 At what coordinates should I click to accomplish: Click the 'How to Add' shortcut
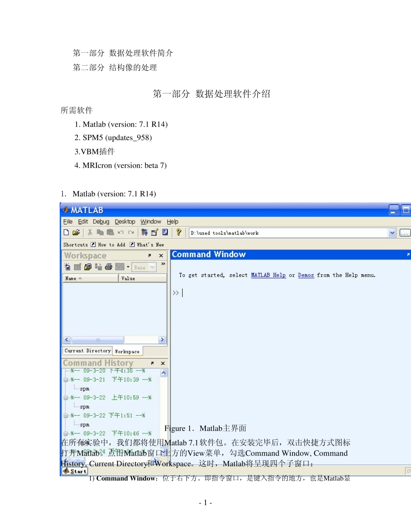(108, 245)
